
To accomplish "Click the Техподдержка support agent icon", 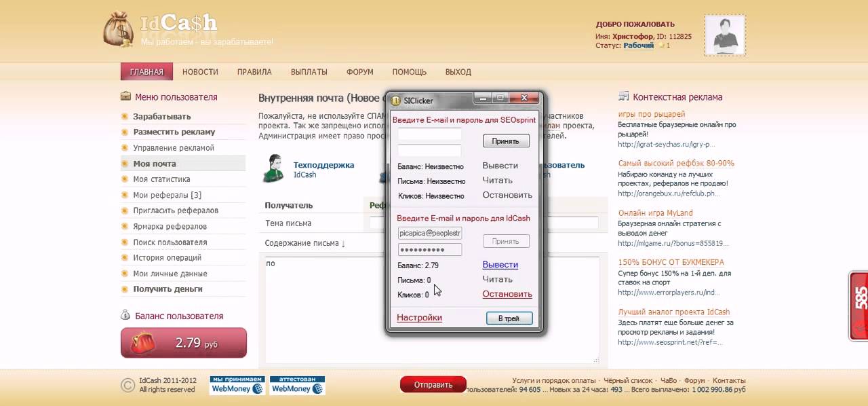I will click(273, 168).
